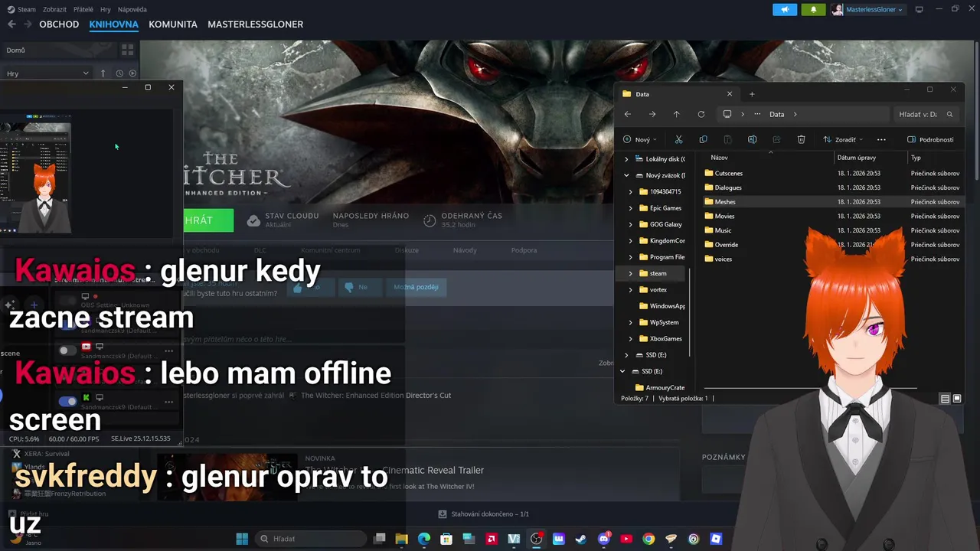Click the Rename icon in Explorer toolbar
The height and width of the screenshot is (551, 980).
pyautogui.click(x=752, y=139)
